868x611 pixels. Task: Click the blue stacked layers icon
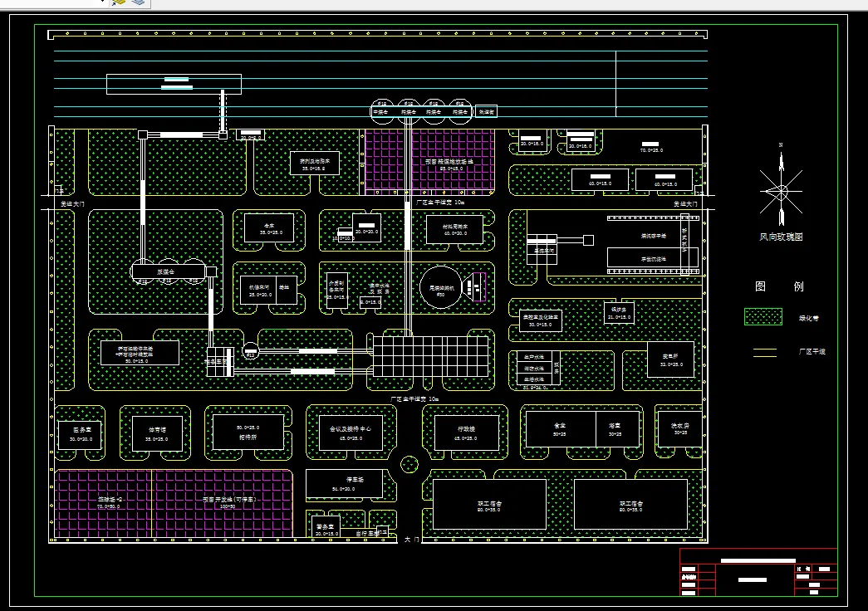click(x=138, y=2)
